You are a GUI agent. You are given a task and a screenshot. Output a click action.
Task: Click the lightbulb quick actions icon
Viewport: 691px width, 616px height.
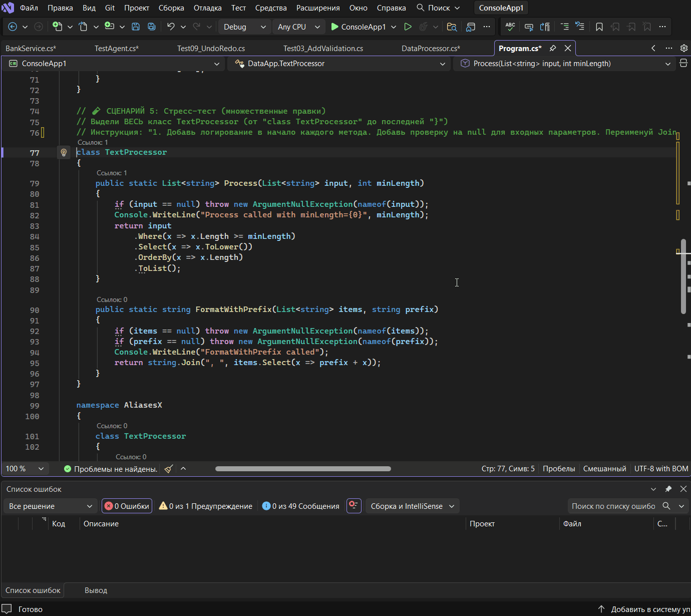click(64, 152)
